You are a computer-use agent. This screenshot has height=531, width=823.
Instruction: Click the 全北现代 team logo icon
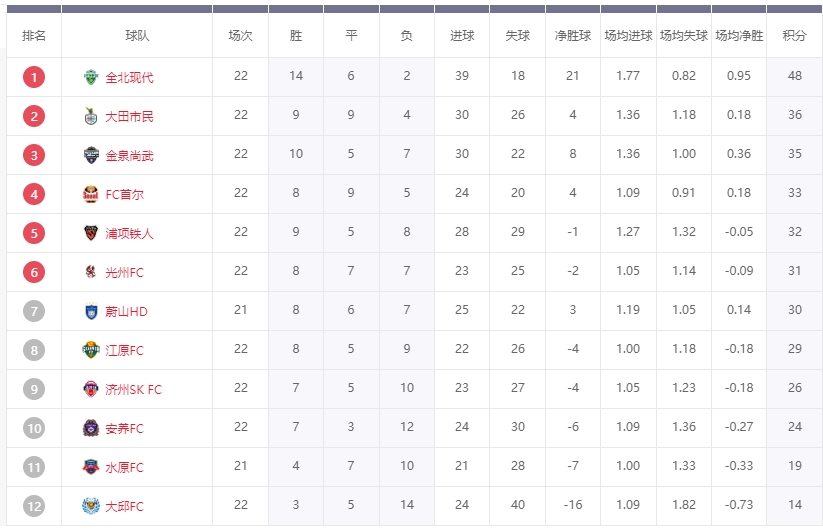pos(92,77)
